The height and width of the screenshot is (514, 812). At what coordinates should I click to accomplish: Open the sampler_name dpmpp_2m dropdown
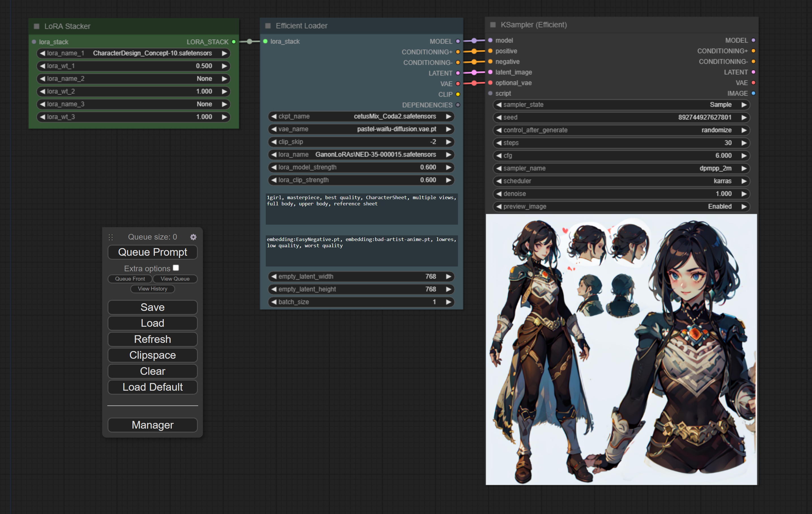pyautogui.click(x=621, y=168)
